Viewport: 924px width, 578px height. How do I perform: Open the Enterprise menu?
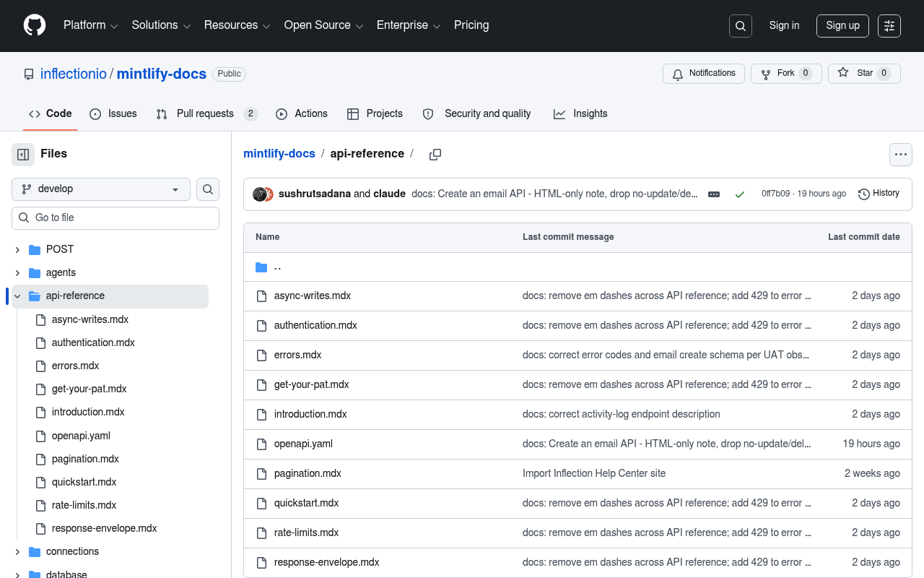click(x=409, y=25)
